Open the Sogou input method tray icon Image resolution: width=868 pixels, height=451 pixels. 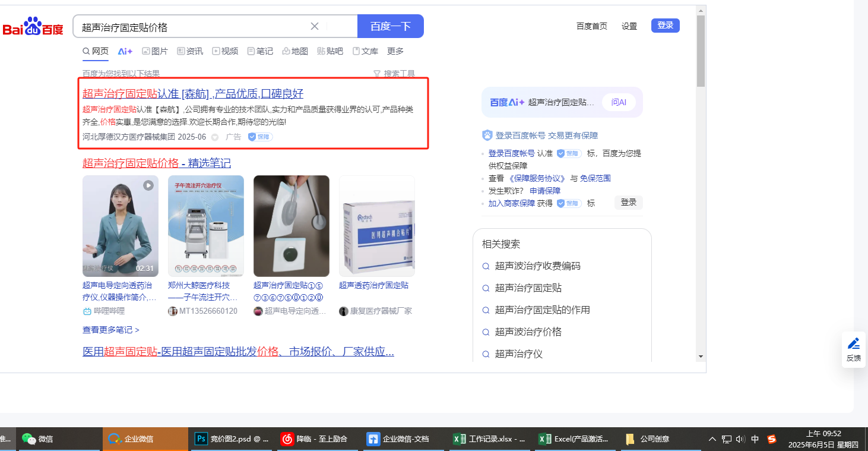771,439
